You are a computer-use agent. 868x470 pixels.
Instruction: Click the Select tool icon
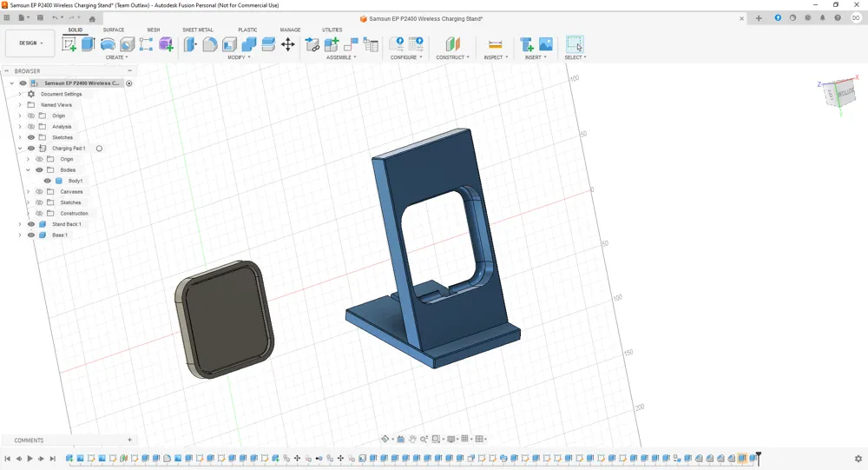pyautogui.click(x=575, y=44)
